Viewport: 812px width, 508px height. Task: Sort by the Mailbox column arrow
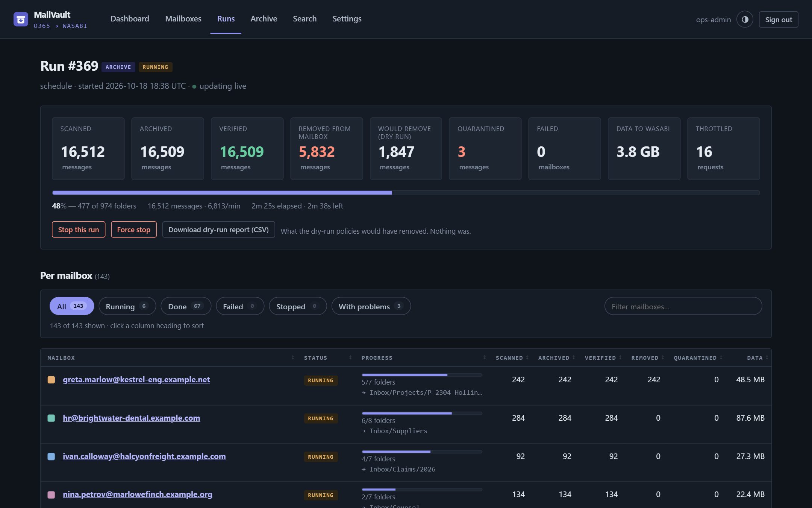coord(293,357)
